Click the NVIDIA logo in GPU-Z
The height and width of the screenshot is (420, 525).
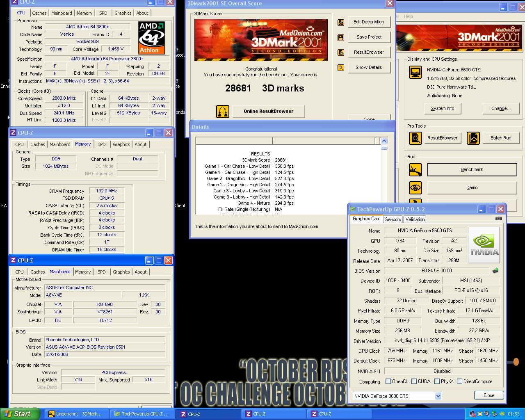484,245
